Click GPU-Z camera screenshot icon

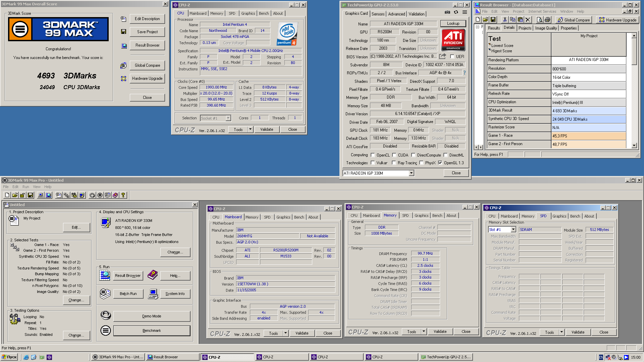[x=447, y=12]
